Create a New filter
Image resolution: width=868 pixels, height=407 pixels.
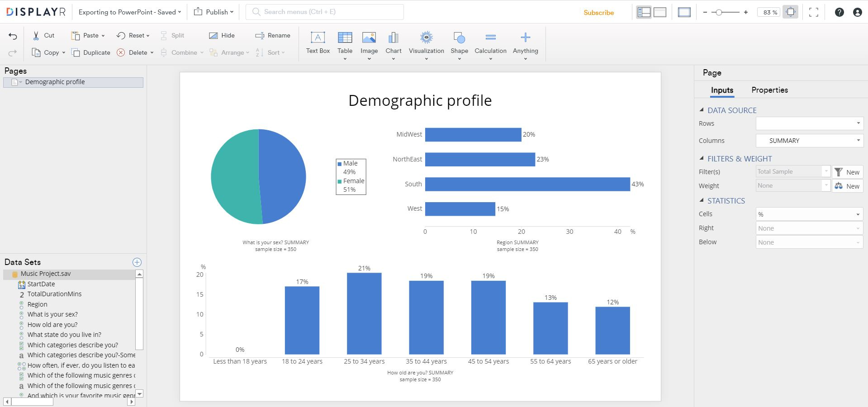pyautogui.click(x=847, y=172)
